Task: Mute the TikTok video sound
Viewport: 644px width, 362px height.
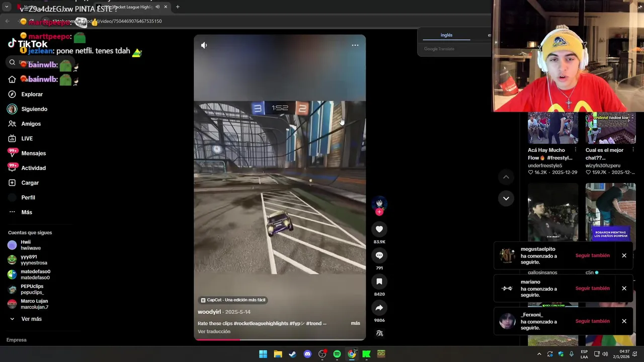Action: point(204,45)
